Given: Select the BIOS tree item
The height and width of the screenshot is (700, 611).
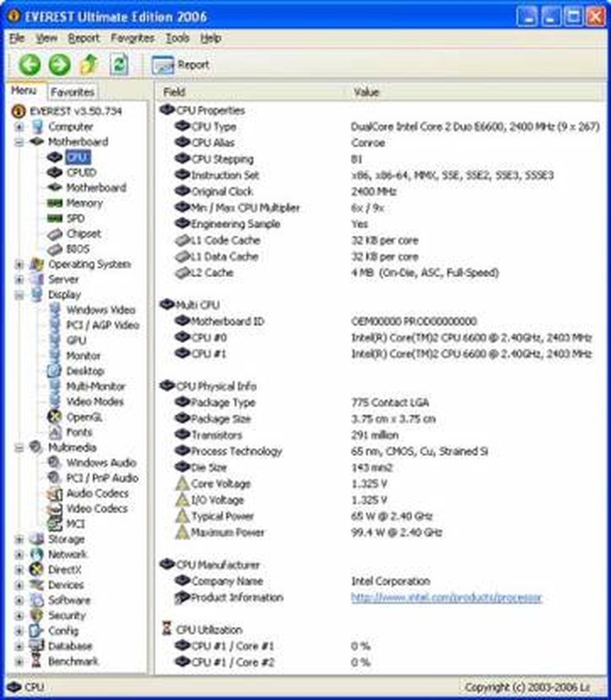Looking at the screenshot, I should pyautogui.click(x=78, y=249).
